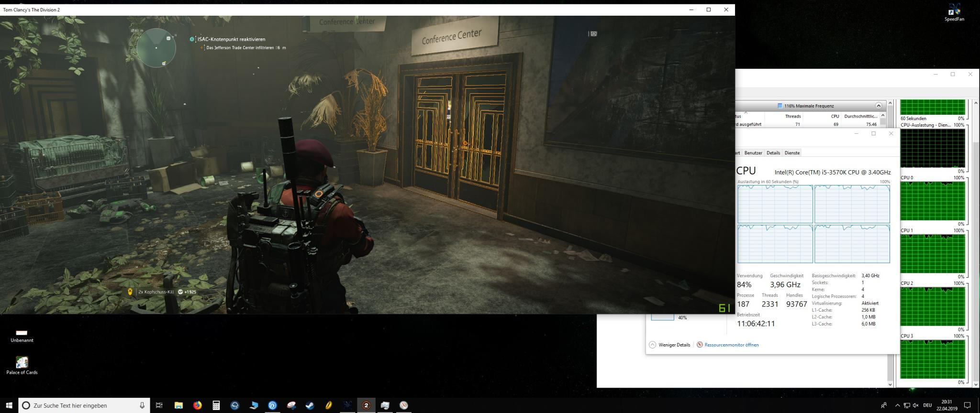Click the Ressourcenmonitor öffnen link
Screen dimensions: 980x413
point(731,345)
